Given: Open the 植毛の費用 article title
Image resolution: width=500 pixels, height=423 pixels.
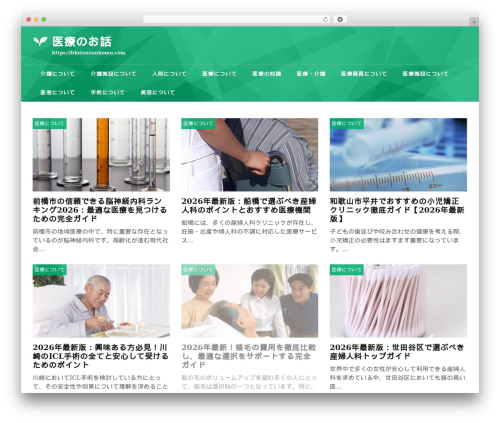Looking at the screenshot, I should coord(249,356).
